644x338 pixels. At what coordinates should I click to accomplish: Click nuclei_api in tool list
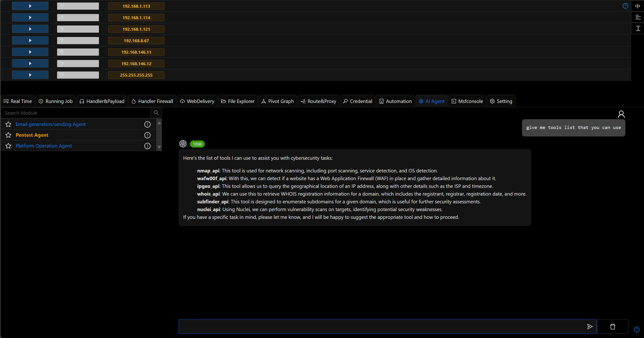(x=208, y=209)
